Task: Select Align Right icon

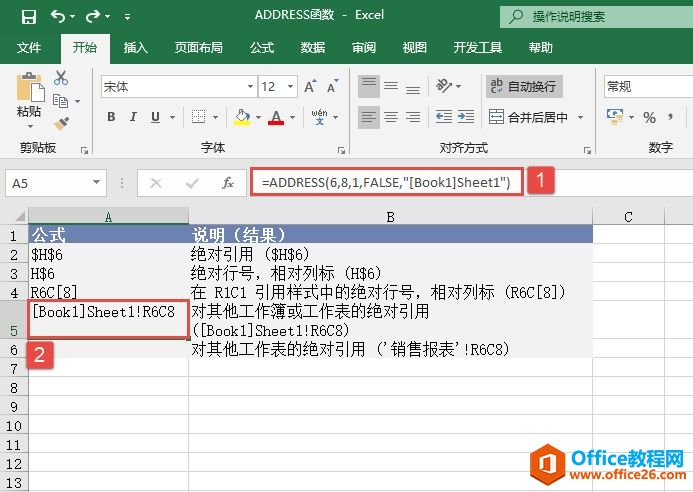Action: point(413,117)
